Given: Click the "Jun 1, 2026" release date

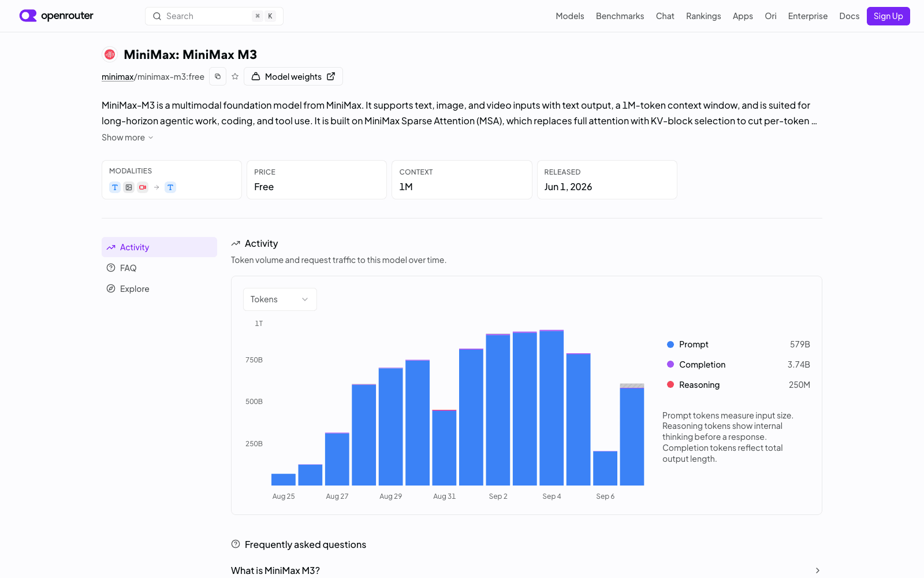Looking at the screenshot, I should [x=568, y=187].
